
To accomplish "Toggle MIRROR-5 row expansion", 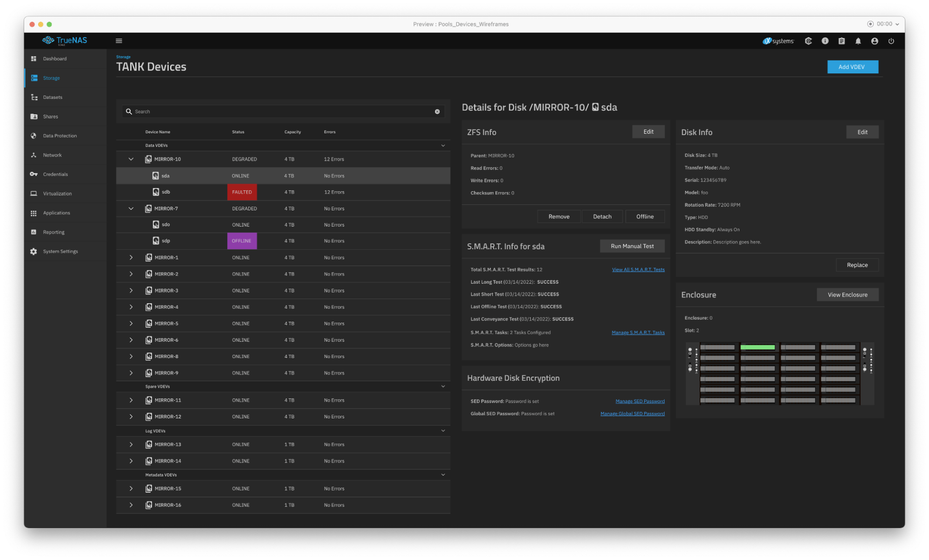I will point(130,323).
